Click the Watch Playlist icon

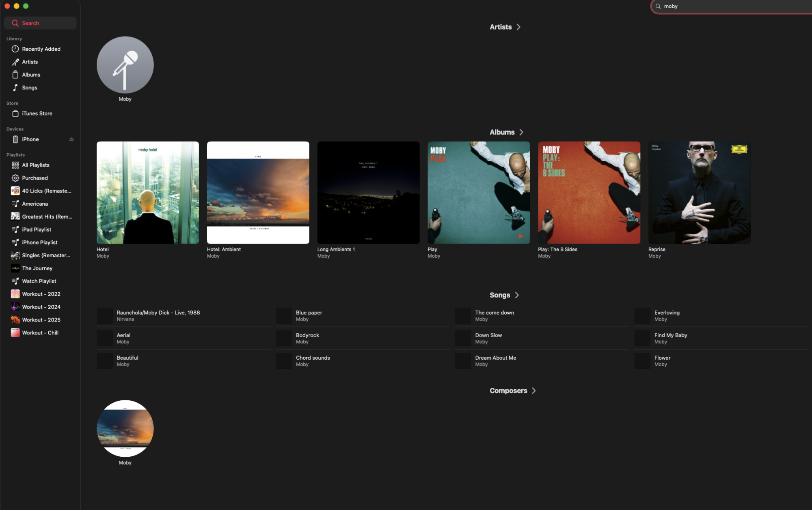[15, 281]
